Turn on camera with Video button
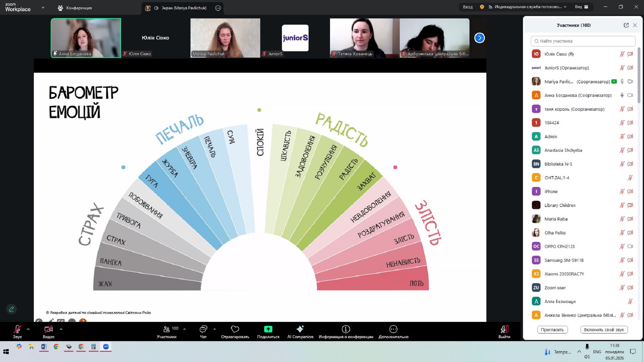The image size is (644, 362). [48, 329]
